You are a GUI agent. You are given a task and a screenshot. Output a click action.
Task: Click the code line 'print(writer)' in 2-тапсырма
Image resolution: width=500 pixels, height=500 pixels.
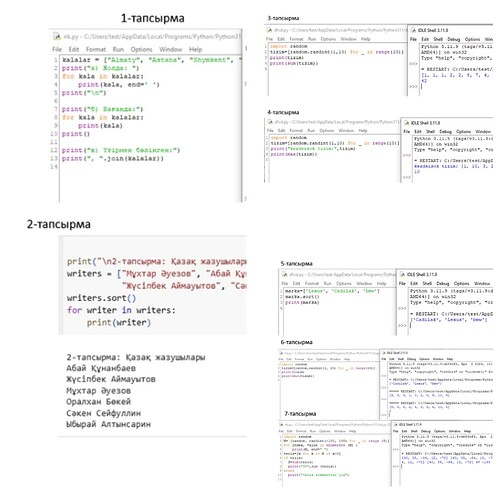(x=119, y=323)
